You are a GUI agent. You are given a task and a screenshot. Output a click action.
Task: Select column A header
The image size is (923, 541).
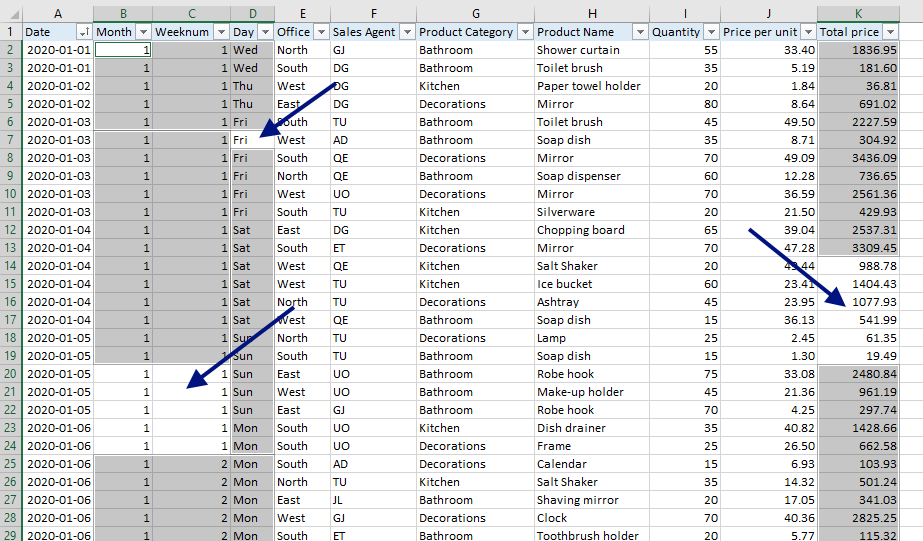point(58,14)
